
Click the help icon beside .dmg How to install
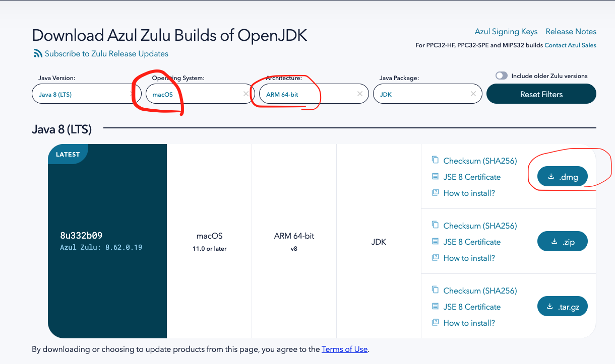pyautogui.click(x=435, y=193)
